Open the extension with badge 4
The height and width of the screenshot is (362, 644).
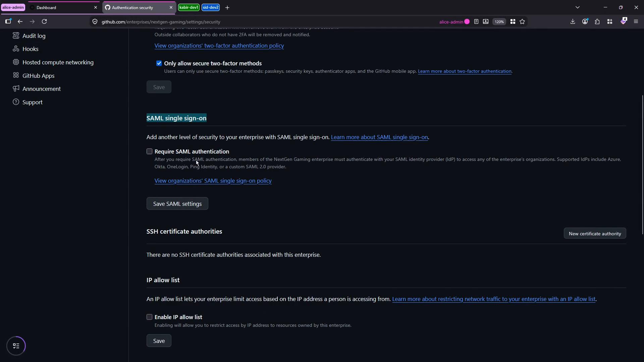pyautogui.click(x=624, y=21)
